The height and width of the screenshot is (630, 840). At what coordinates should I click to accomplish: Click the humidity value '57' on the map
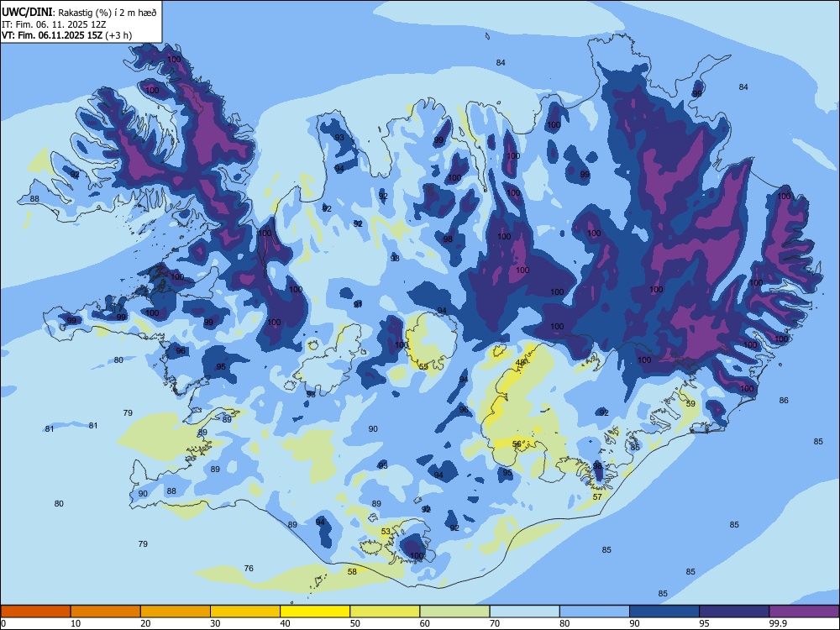click(597, 497)
